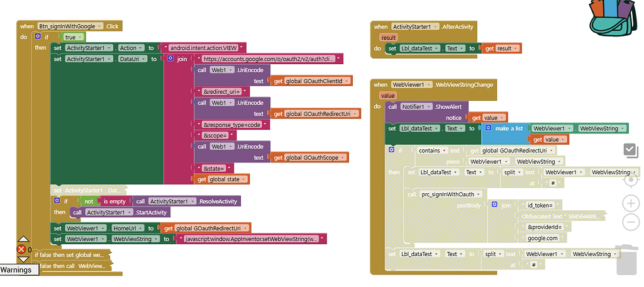Open mutator gear on make a list block
This screenshot has height=287, width=644.
click(488, 128)
